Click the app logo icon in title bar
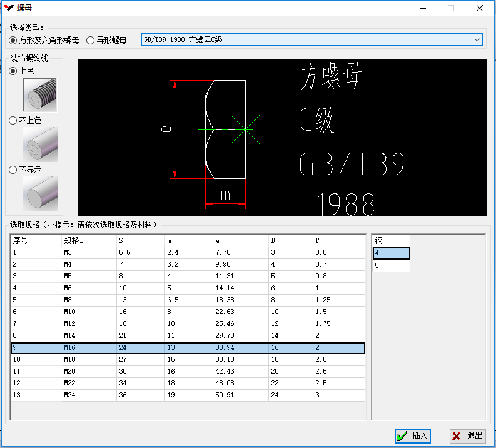This screenshot has width=496, height=448. (9, 8)
